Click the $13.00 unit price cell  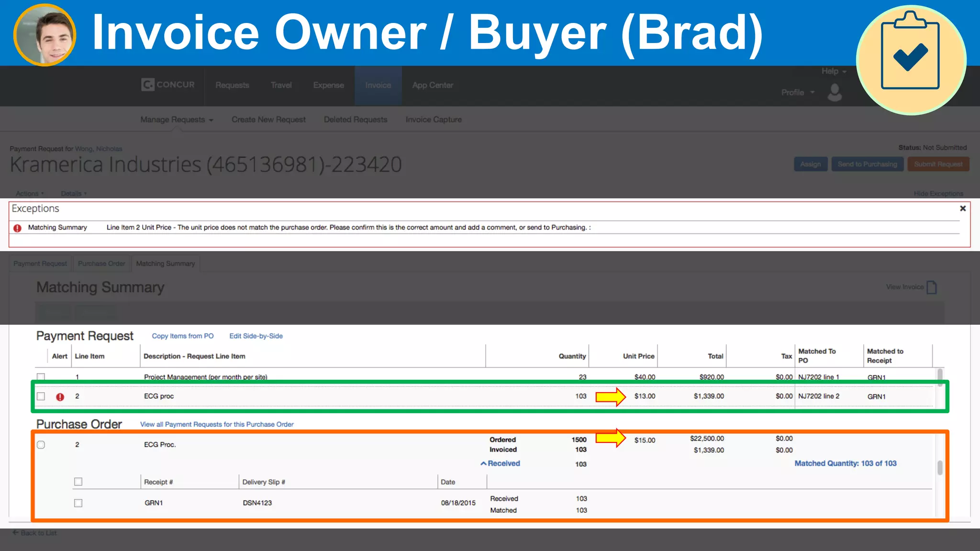coord(645,397)
